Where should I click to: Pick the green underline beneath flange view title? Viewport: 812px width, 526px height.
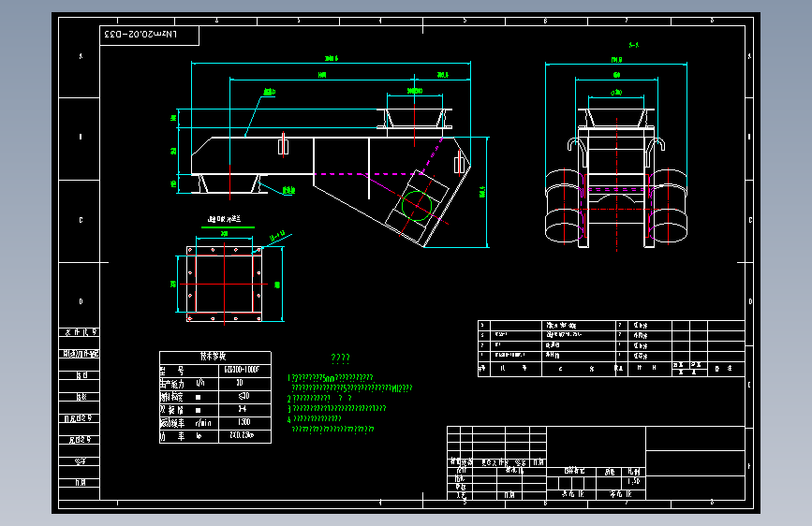click(228, 226)
